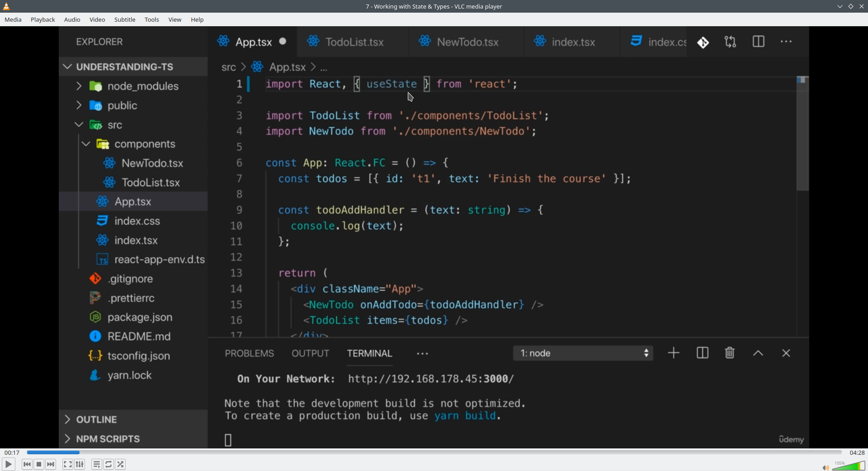Adjust the VLC volume slider
The height and width of the screenshot is (471, 868).
point(849,466)
